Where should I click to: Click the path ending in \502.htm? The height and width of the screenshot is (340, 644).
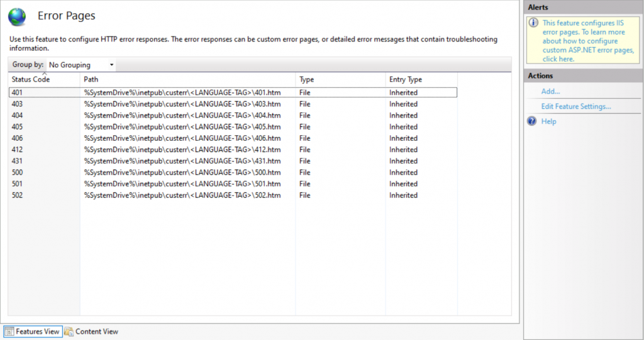182,195
